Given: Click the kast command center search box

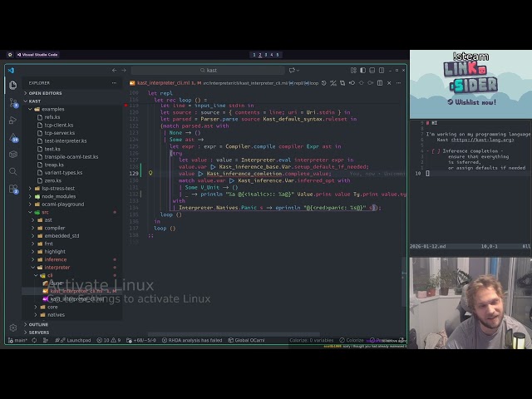Looking at the screenshot, I should [208, 70].
